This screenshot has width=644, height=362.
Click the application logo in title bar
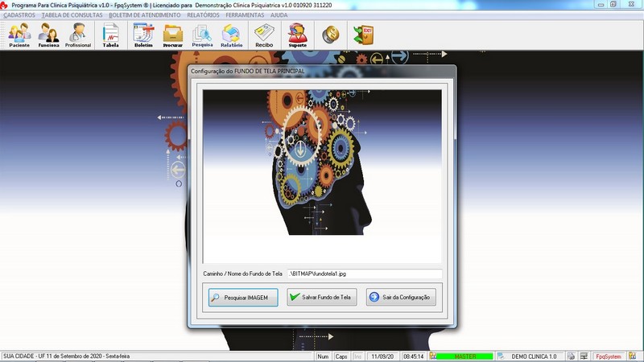[x=4, y=5]
